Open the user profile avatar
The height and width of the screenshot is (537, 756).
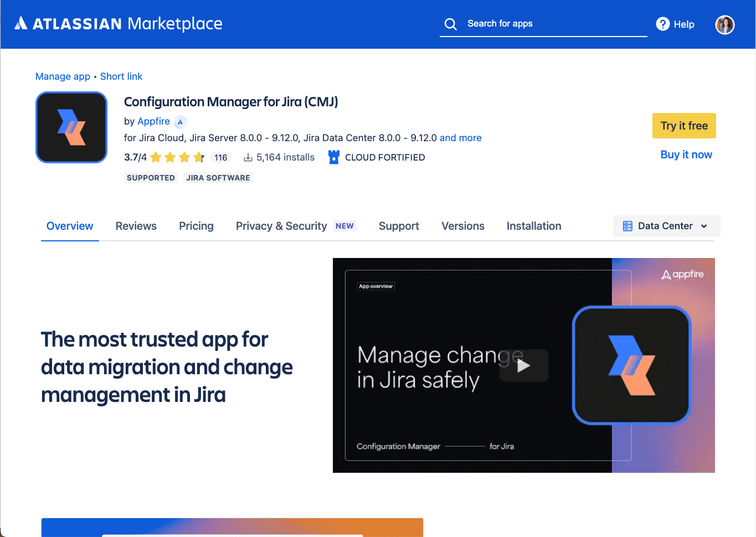724,24
